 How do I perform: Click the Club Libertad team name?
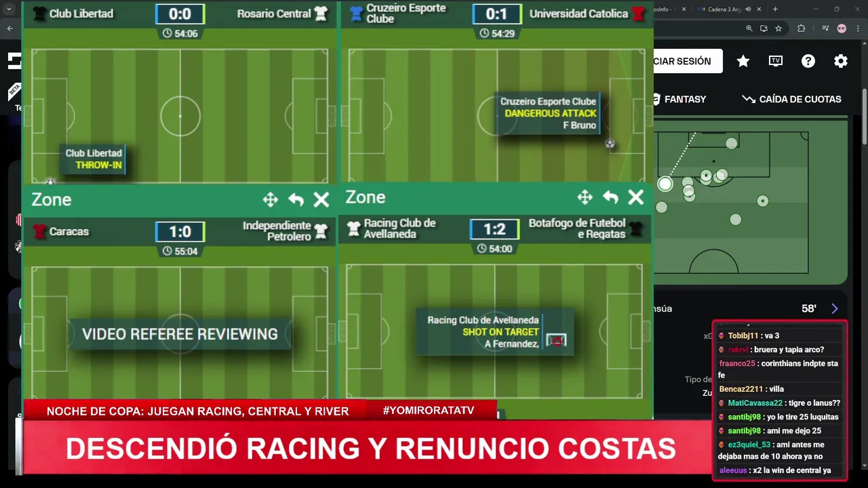click(x=81, y=14)
